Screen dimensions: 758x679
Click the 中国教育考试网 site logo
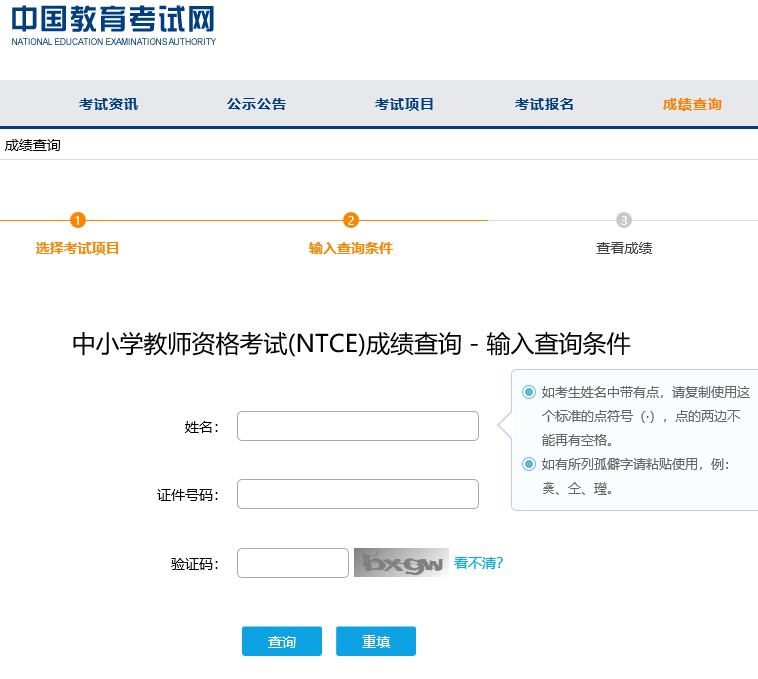pyautogui.click(x=113, y=26)
